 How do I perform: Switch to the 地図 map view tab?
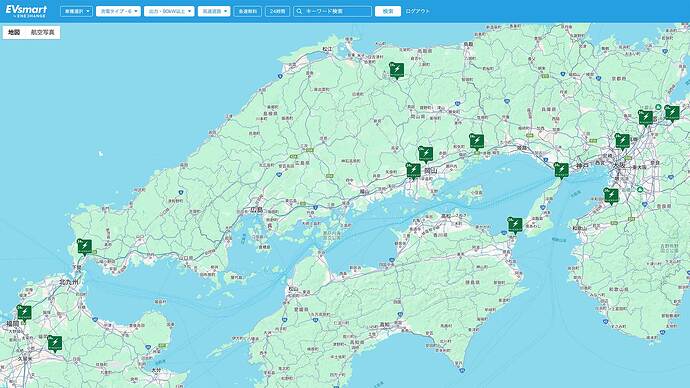pyautogui.click(x=14, y=33)
